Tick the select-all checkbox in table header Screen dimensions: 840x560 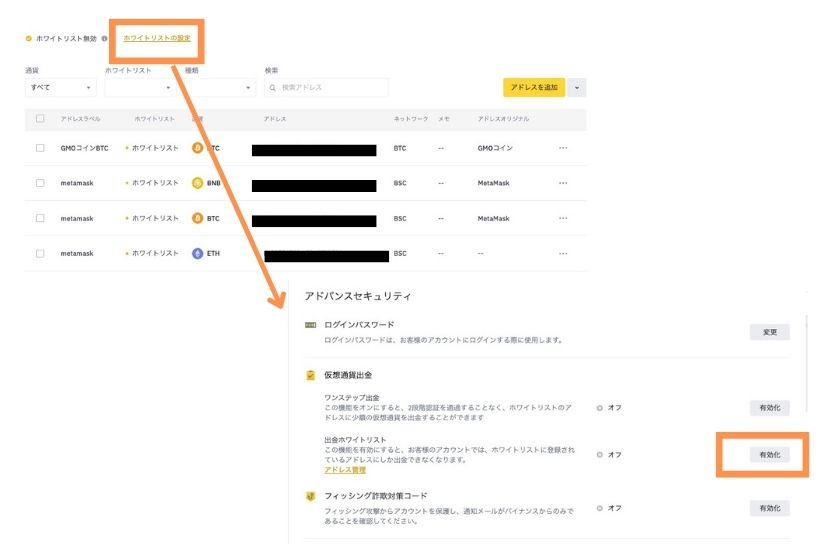(x=40, y=118)
